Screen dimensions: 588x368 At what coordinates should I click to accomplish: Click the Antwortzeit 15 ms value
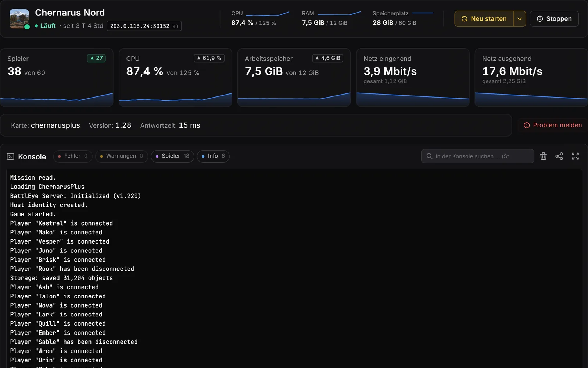point(189,125)
